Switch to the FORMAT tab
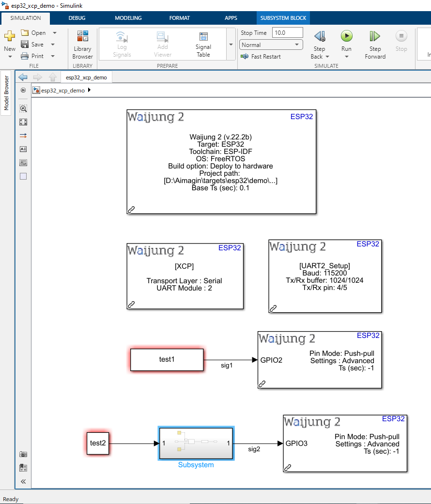Viewport: 431px width, 504px height. tap(179, 18)
